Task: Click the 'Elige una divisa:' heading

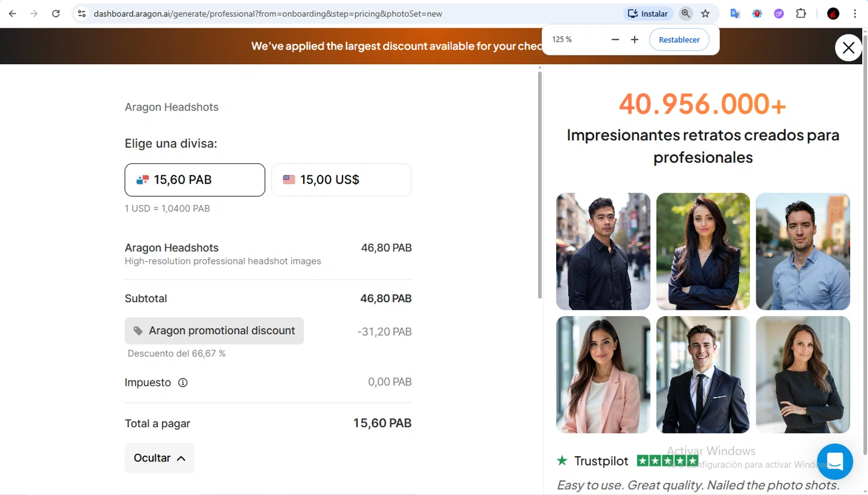Action: point(171,144)
